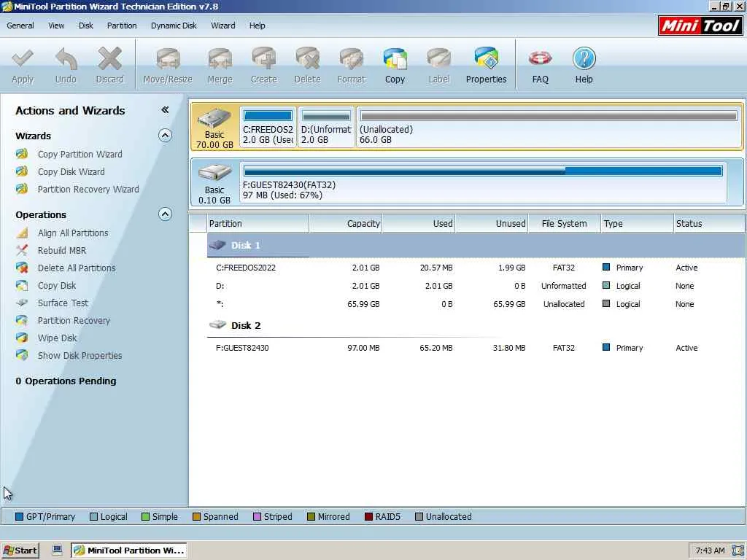Click the Create partition toolbar icon
Screen dimensions: 747x560
tap(264, 58)
